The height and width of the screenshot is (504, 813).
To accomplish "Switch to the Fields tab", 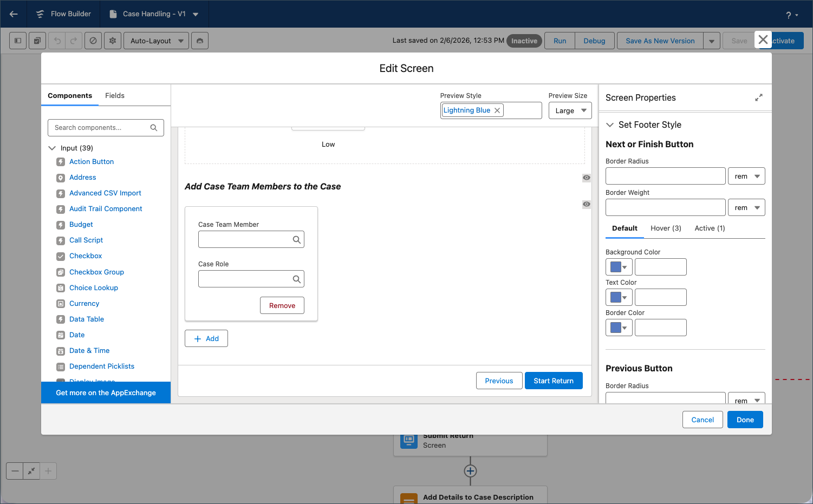I will click(x=115, y=96).
